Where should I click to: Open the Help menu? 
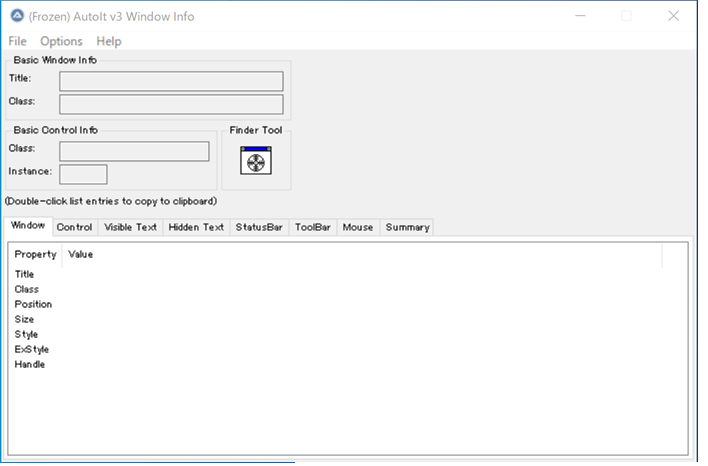[x=109, y=41]
